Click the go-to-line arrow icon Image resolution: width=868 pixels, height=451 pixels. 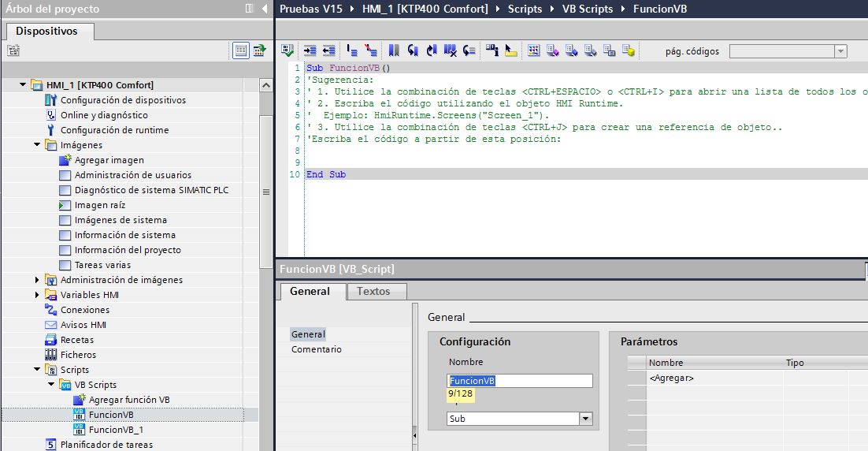(x=469, y=50)
